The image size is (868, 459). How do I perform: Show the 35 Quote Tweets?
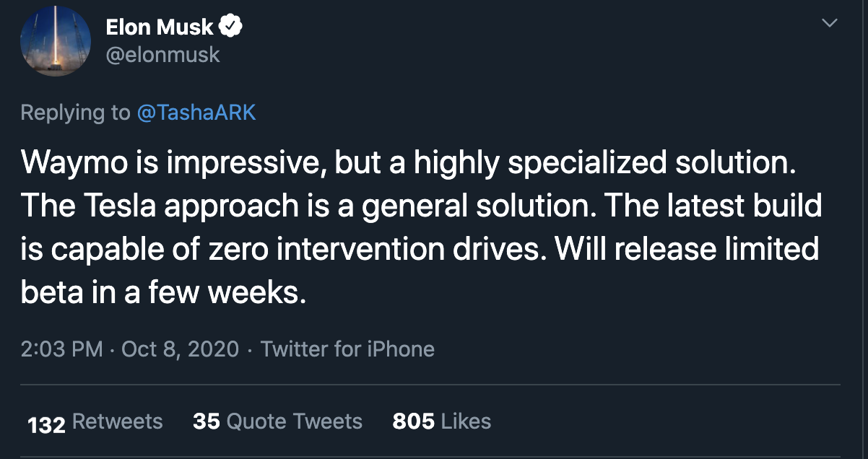(294, 421)
